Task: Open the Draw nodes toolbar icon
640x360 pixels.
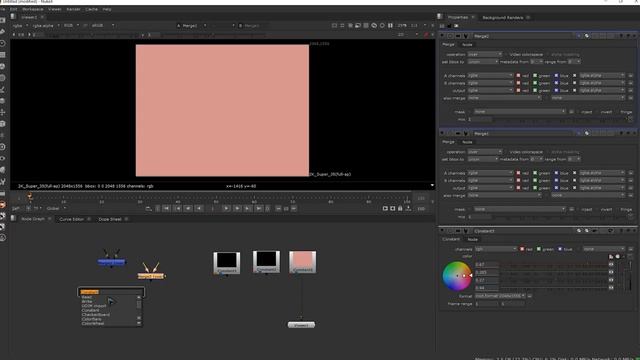Action: point(2,31)
